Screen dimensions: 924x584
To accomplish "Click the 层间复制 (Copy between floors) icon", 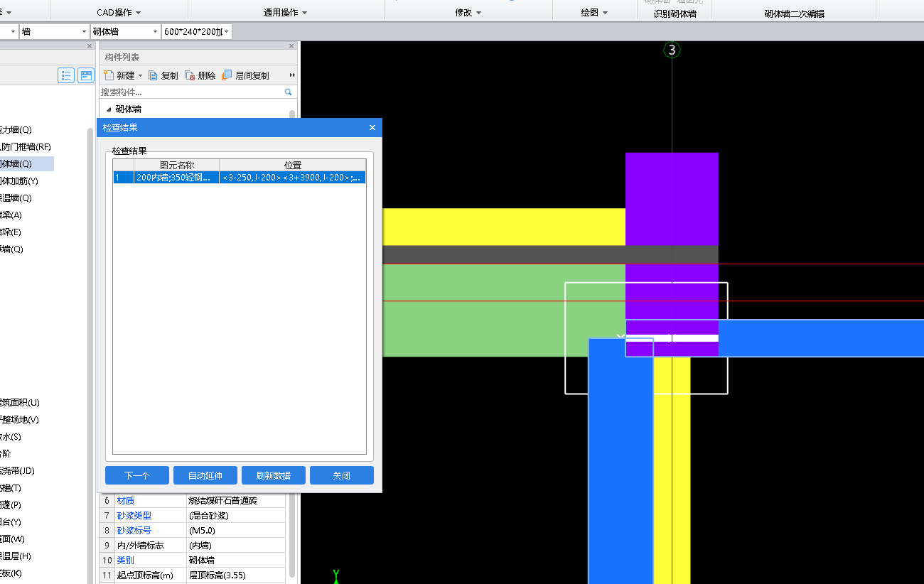I will (227, 75).
